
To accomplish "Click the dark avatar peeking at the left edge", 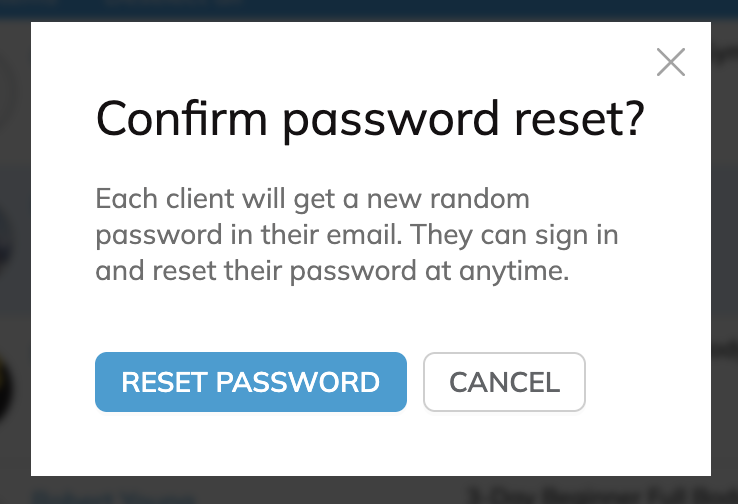I will [6, 388].
